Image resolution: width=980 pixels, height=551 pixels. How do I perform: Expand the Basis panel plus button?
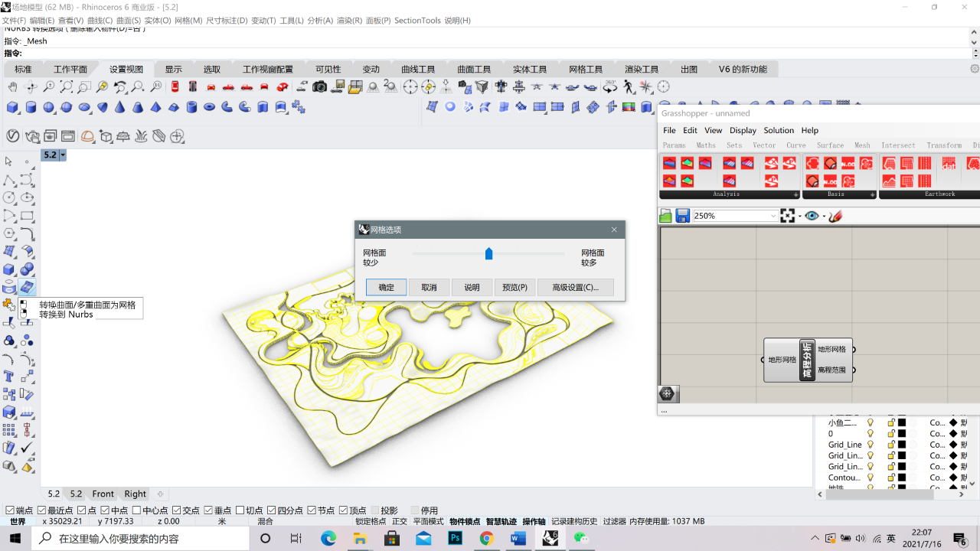873,195
